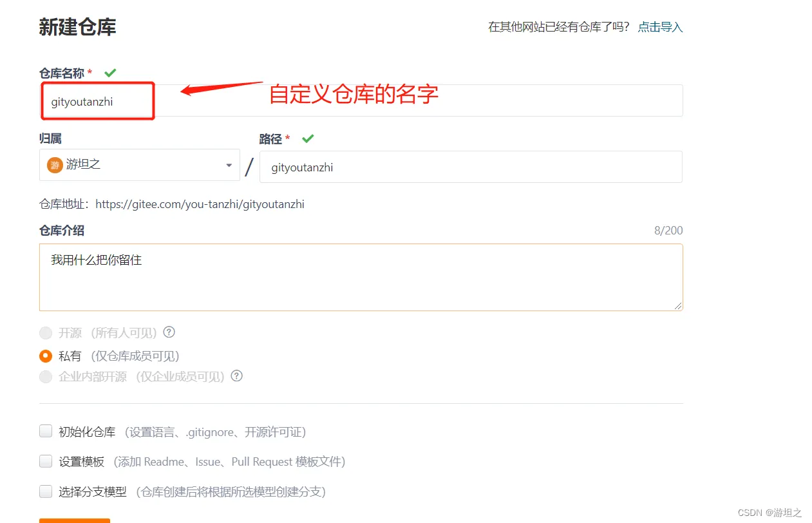
Task: Enable the 初始化仓库 checkbox
Action: coord(46,432)
